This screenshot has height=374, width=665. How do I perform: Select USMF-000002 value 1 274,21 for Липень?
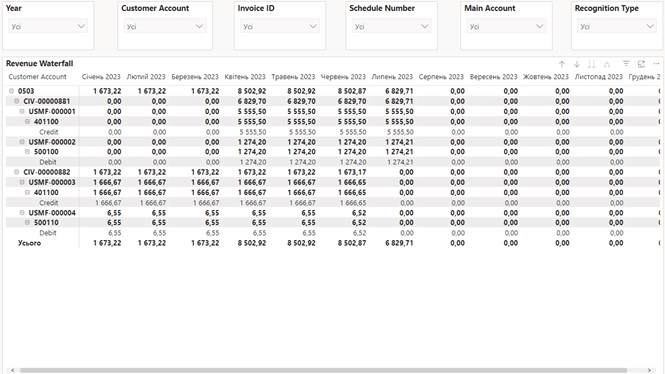399,142
